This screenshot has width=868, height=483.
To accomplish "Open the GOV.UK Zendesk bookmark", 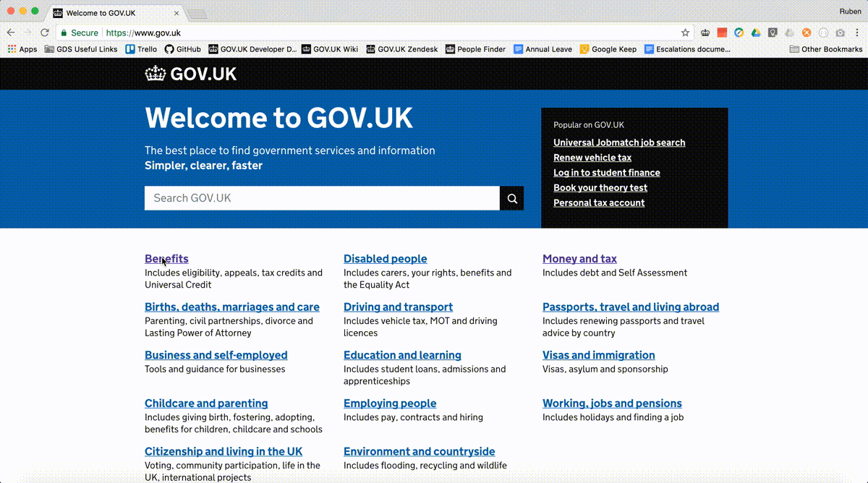I will [402, 49].
